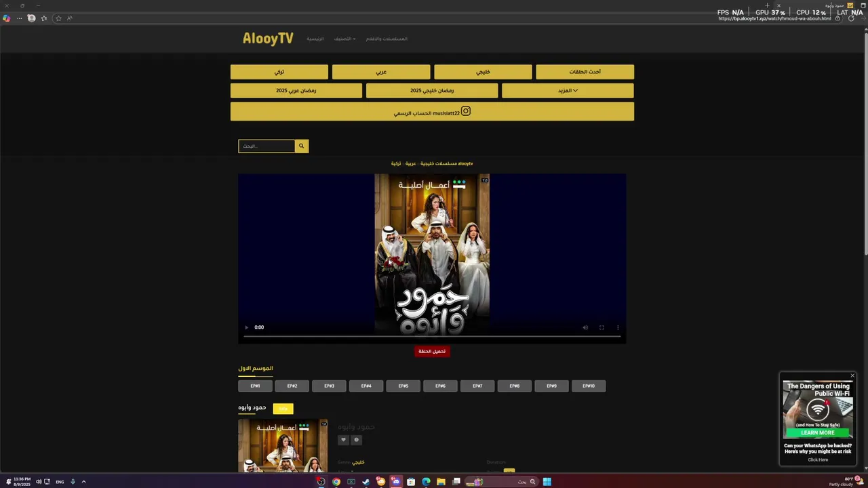Click the search magnifier button
This screenshot has width=868, height=488.
tap(302, 146)
